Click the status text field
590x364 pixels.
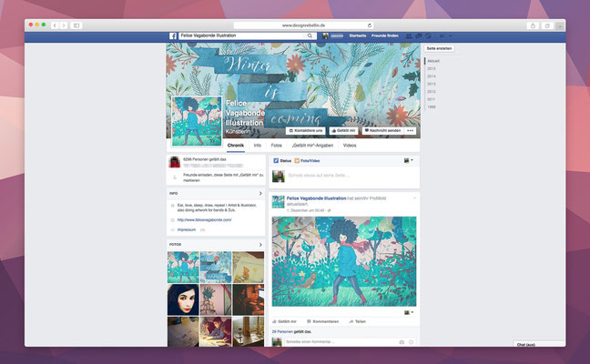[x=319, y=176]
